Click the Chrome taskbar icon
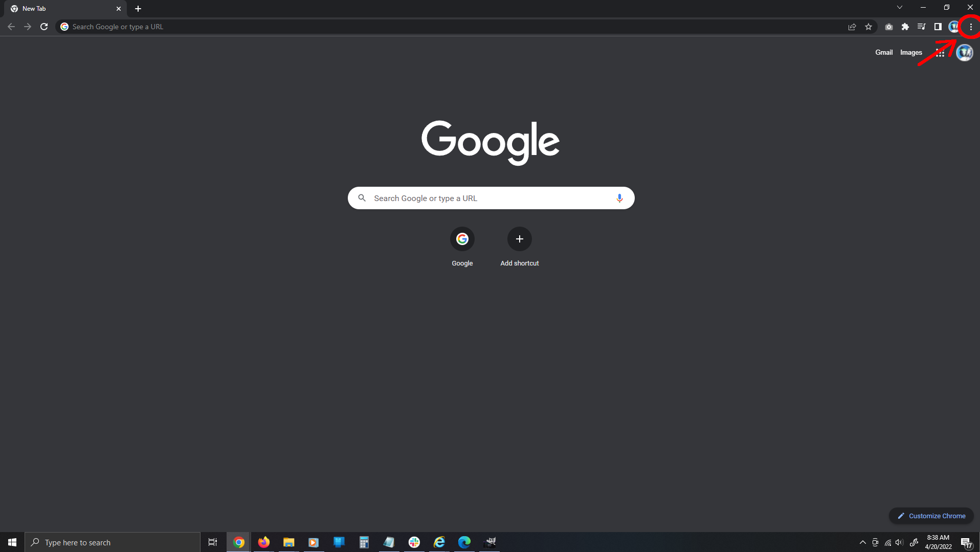The image size is (980, 552). [239, 542]
